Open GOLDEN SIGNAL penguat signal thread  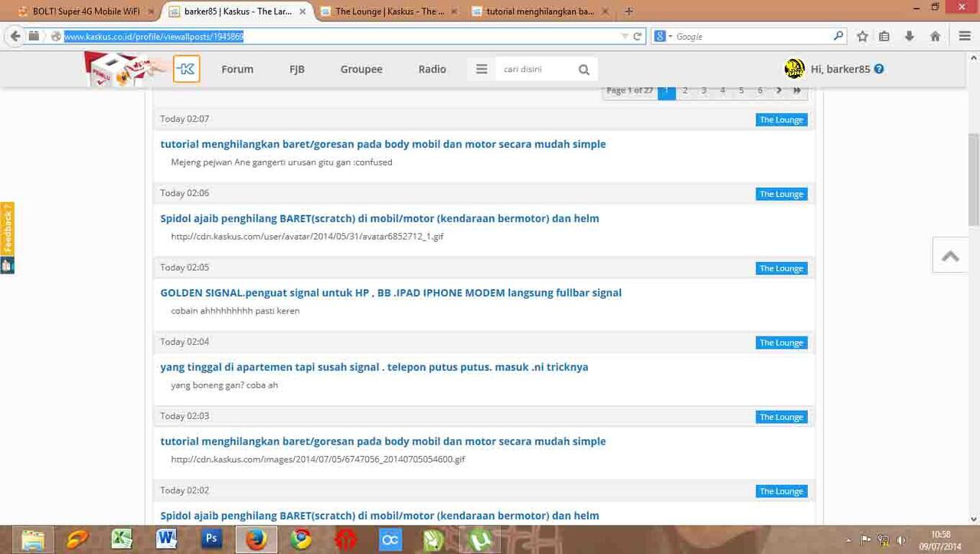[x=390, y=293]
